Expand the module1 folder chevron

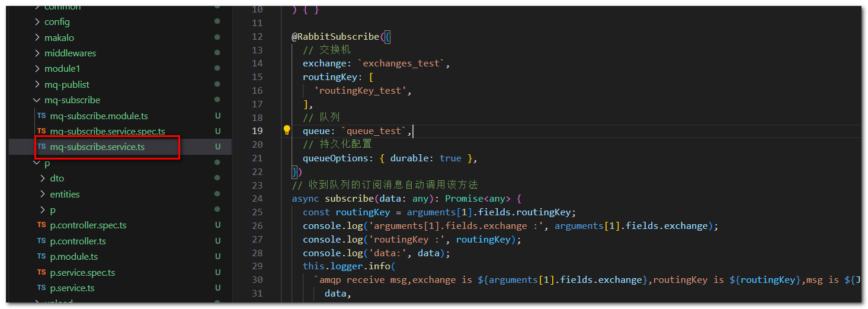coord(37,69)
